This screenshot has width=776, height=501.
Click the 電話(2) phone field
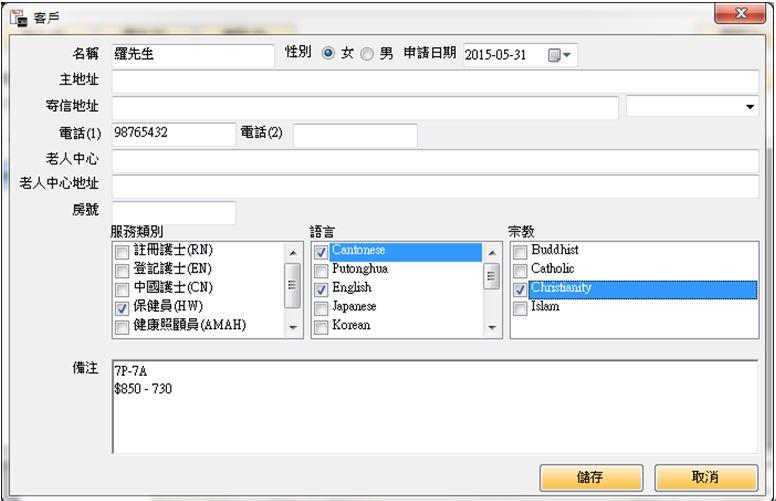pyautogui.click(x=354, y=134)
